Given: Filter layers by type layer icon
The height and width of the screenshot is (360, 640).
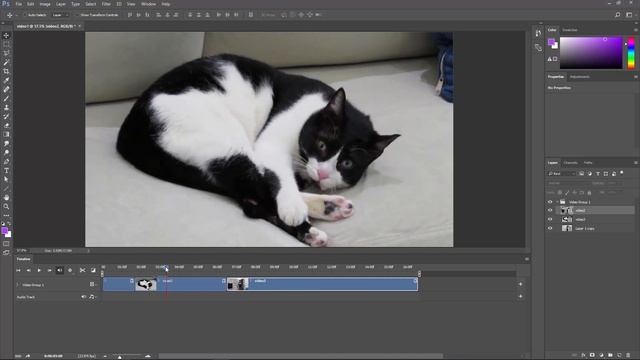Looking at the screenshot, I should point(598,173).
